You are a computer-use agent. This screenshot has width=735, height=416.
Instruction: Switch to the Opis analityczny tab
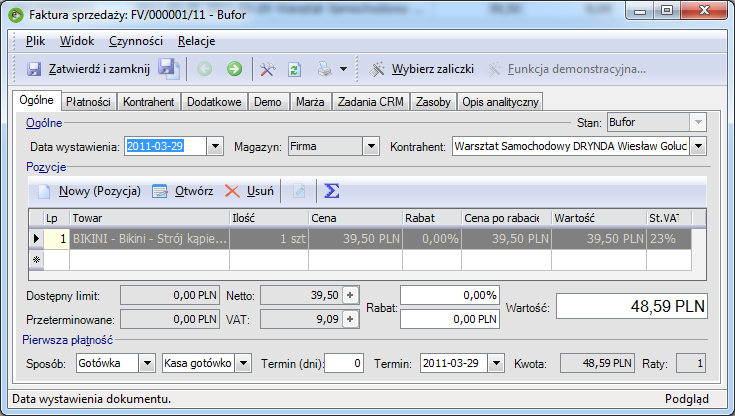(500, 102)
